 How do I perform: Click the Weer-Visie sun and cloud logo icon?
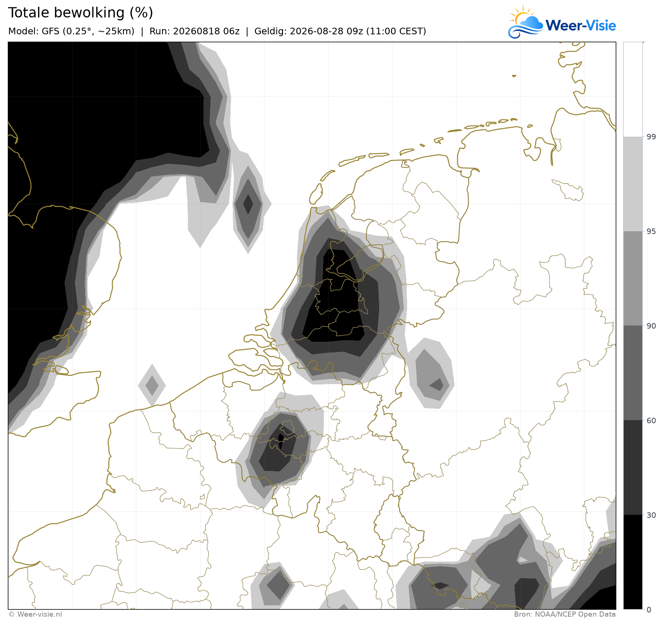(x=526, y=22)
